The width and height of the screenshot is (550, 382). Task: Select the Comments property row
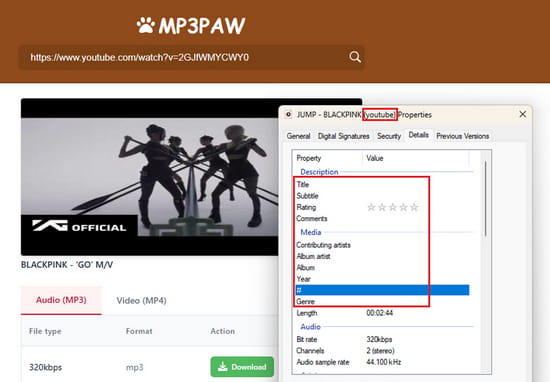(x=382, y=219)
